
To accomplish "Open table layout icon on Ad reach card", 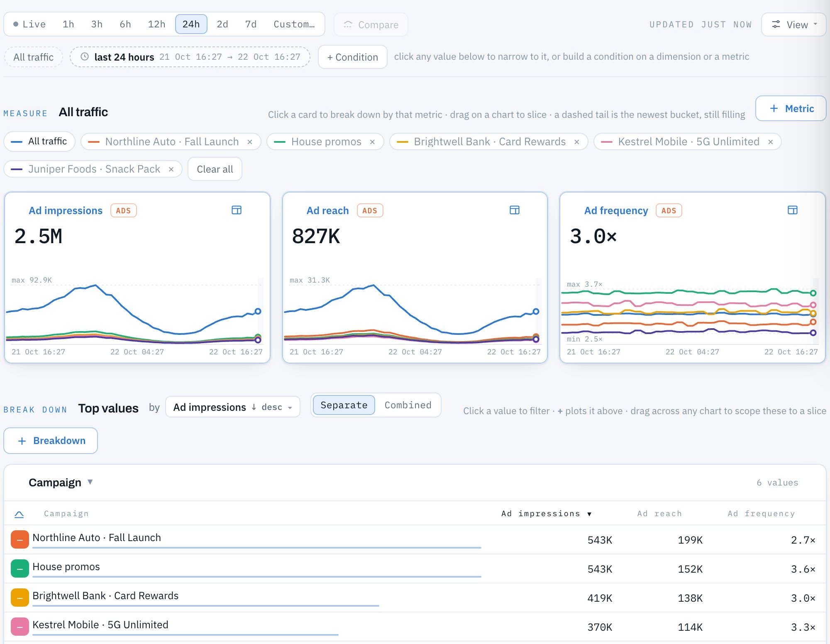I will click(515, 210).
